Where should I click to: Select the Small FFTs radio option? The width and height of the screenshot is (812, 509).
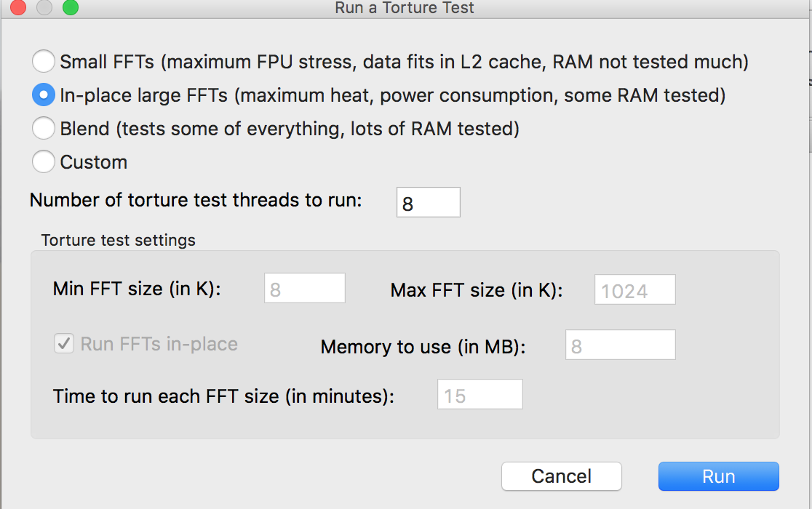tap(44, 62)
